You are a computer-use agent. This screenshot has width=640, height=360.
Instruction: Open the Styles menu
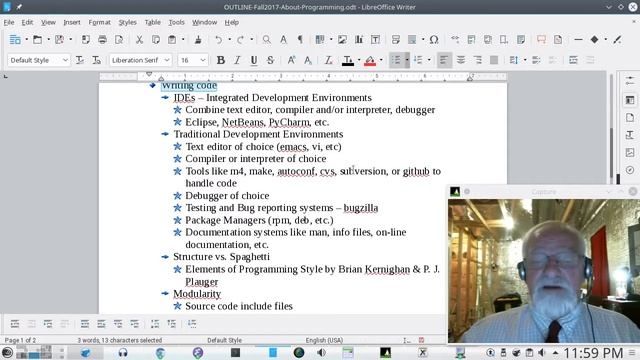tap(127, 22)
